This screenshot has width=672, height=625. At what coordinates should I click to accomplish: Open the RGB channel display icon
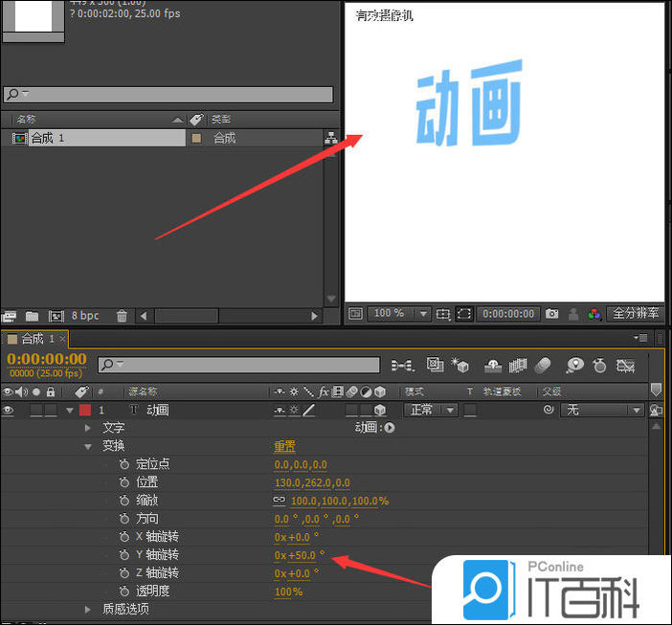[x=594, y=314]
